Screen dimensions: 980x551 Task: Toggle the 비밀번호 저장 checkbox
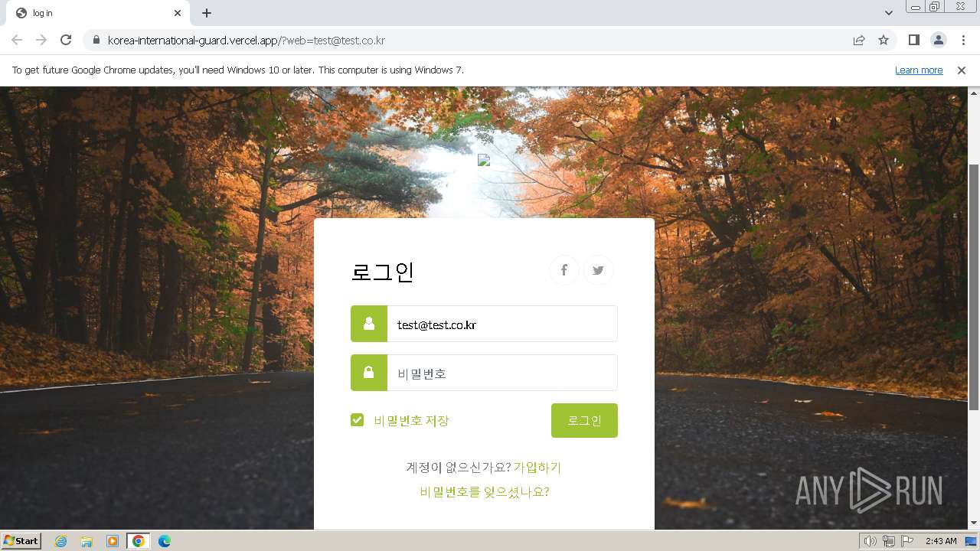[357, 419]
